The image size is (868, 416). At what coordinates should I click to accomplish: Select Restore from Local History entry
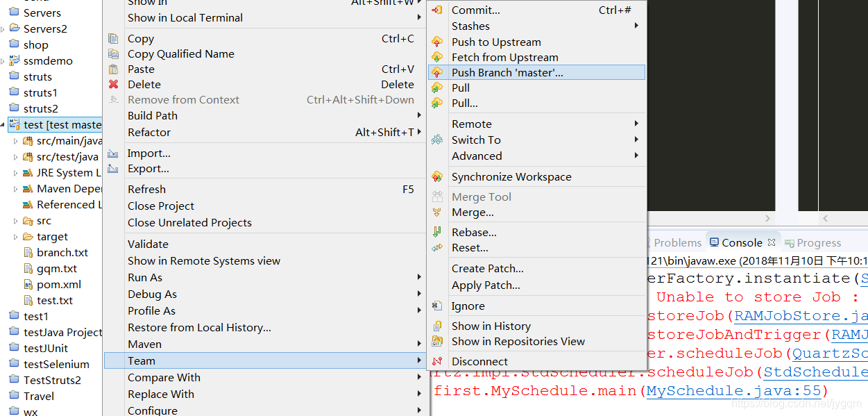point(264,327)
